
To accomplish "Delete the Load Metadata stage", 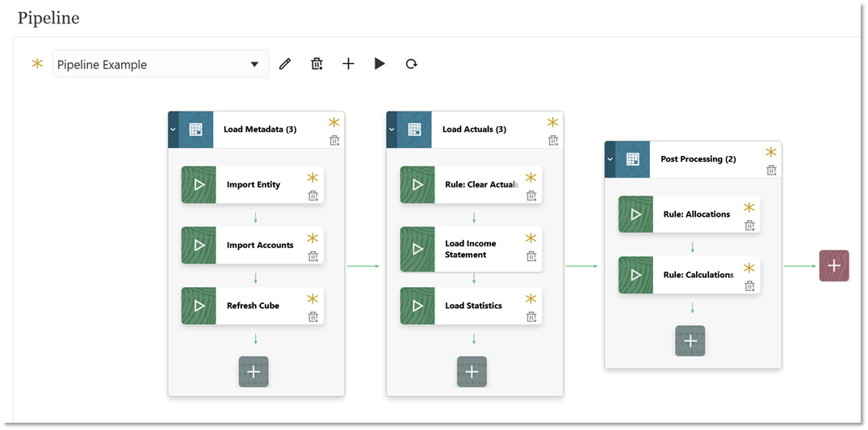I will pos(334,141).
